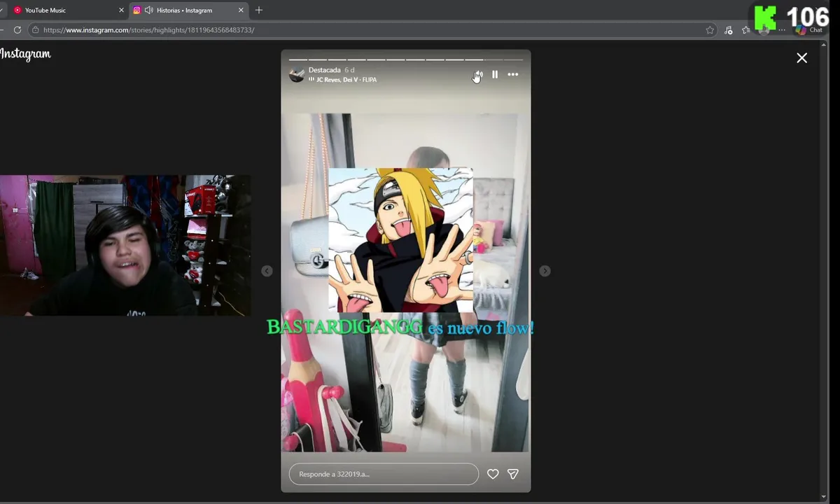This screenshot has height=504, width=840.
Task: Reload the page
Action: point(17,30)
